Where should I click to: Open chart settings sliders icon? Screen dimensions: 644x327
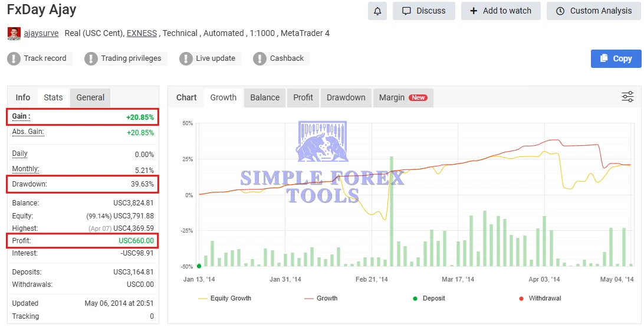point(627,97)
